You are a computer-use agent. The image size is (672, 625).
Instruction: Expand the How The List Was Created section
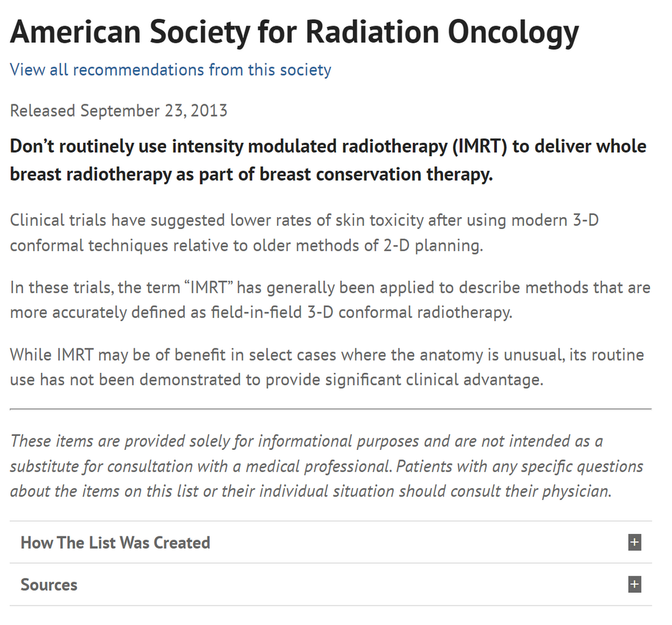[115, 543]
